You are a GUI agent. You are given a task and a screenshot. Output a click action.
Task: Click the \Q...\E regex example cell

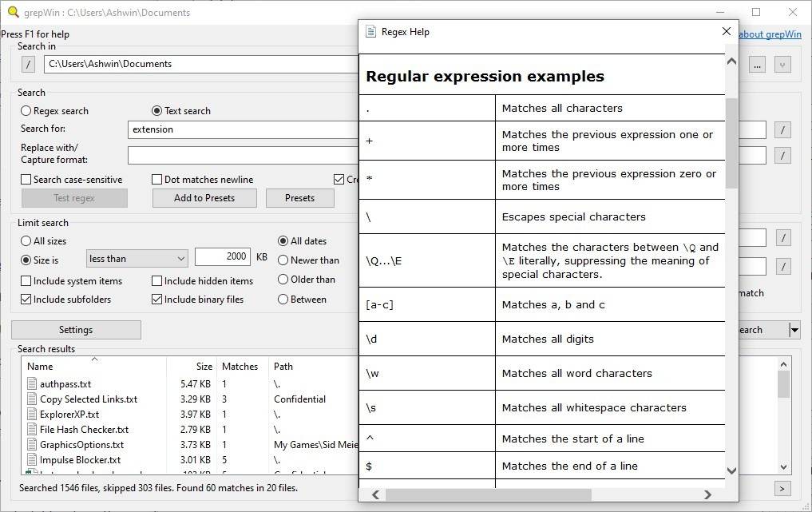tap(426, 260)
